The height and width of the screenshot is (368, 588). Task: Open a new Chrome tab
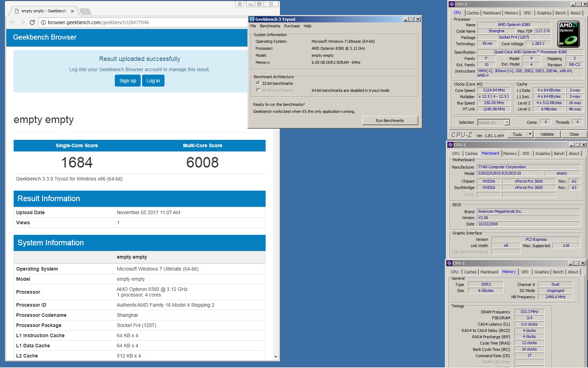pos(85,12)
